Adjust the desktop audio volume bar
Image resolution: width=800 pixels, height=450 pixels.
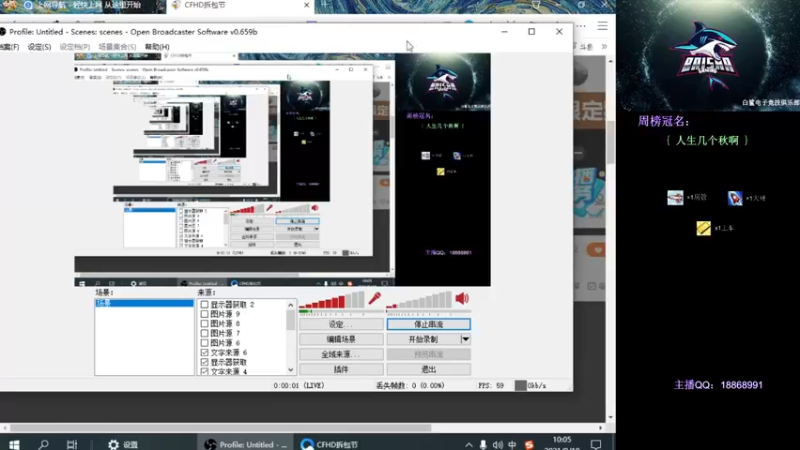coord(419,300)
